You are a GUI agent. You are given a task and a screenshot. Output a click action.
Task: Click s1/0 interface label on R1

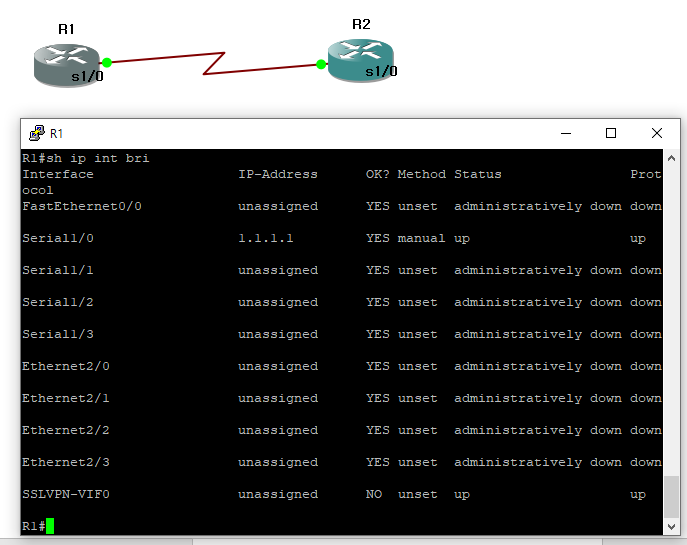click(87, 77)
